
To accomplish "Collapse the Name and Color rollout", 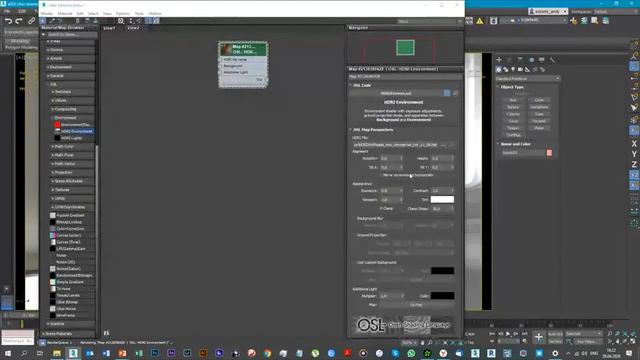I will [516, 144].
